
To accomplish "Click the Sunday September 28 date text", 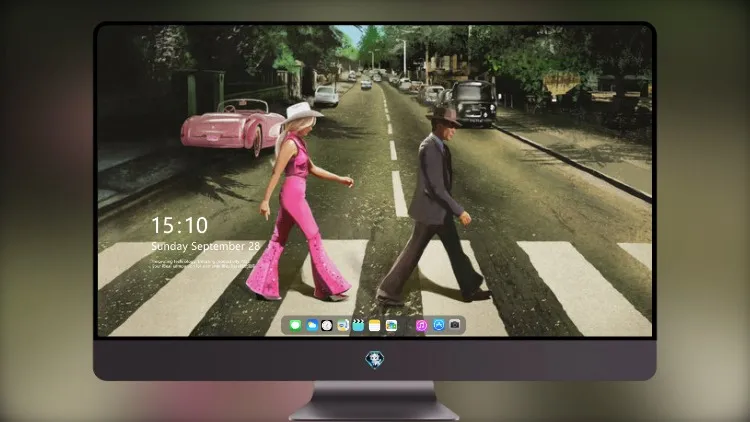I will [206, 246].
